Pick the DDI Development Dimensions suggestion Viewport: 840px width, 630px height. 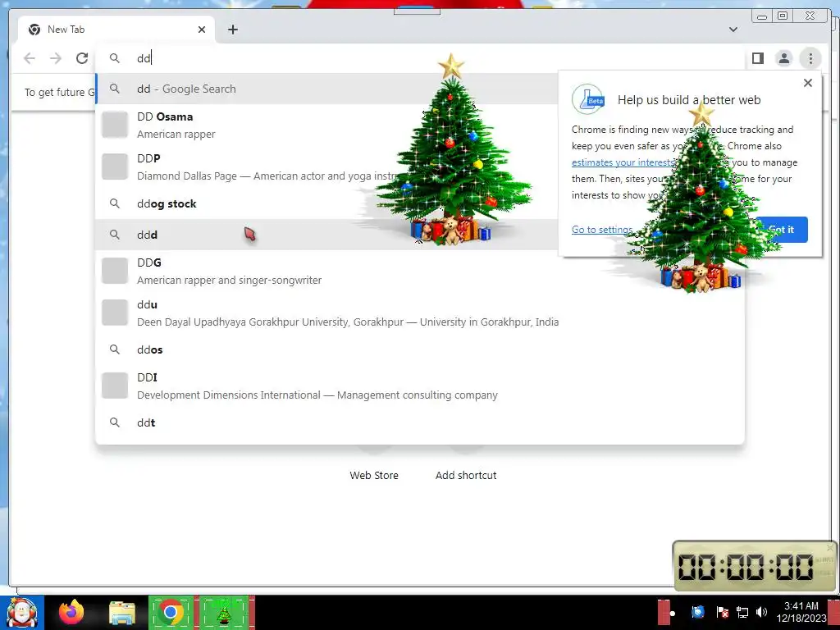[420, 386]
